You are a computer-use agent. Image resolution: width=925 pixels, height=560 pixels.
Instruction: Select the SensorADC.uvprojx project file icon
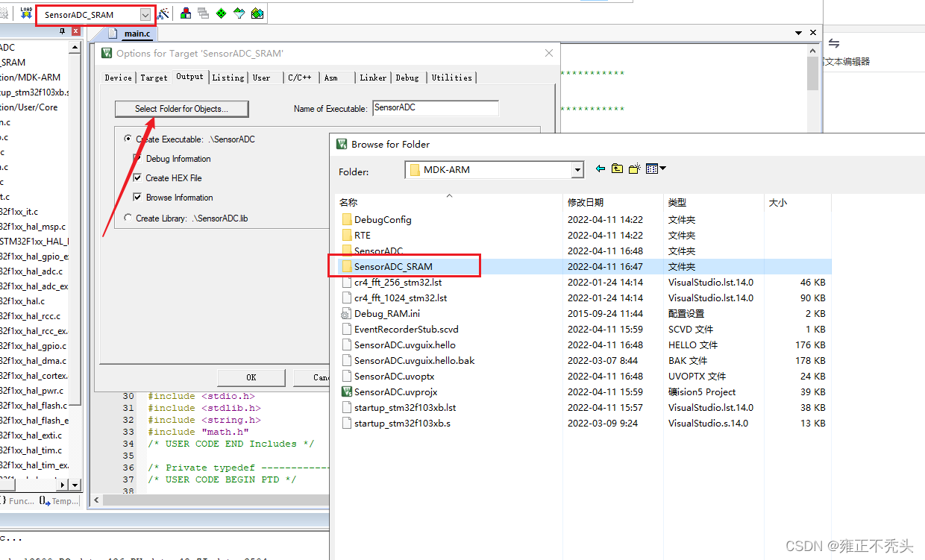(x=347, y=391)
